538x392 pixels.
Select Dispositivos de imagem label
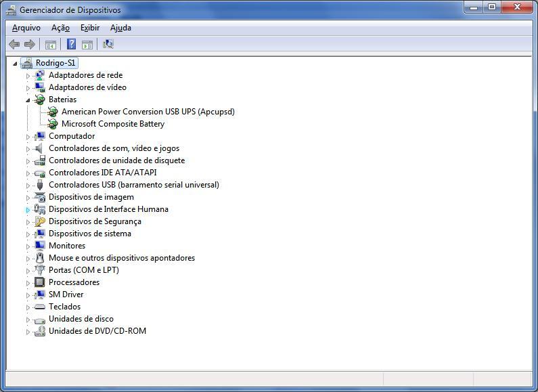[x=91, y=197]
